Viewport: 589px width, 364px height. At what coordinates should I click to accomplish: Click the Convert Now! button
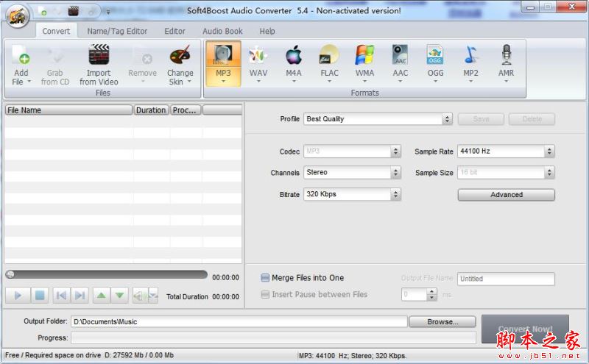click(x=525, y=329)
